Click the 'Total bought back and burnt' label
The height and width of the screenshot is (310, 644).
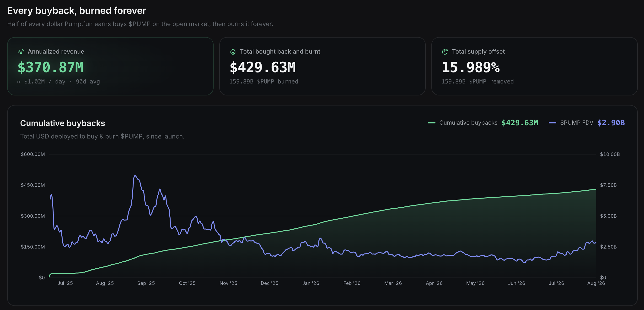click(280, 52)
